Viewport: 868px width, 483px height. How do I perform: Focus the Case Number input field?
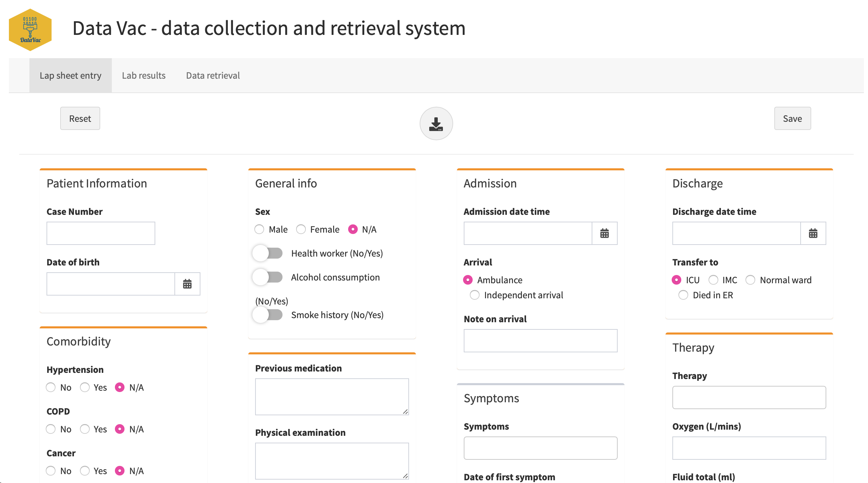(x=101, y=233)
